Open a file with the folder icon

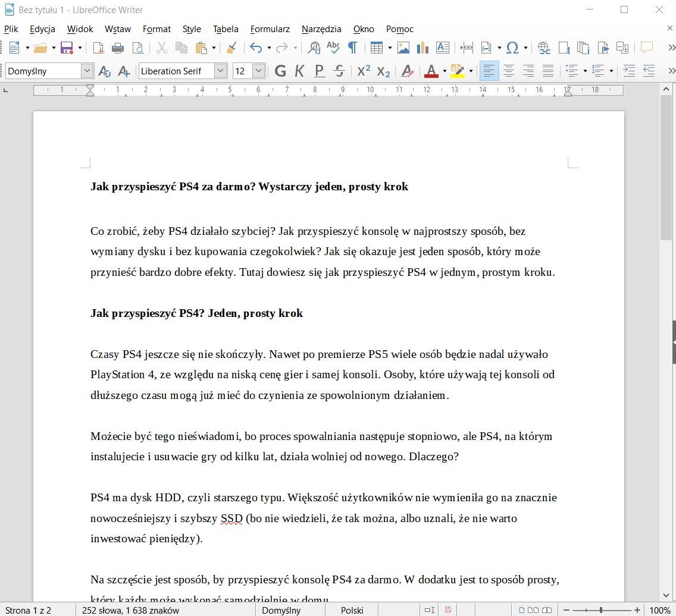[40, 48]
